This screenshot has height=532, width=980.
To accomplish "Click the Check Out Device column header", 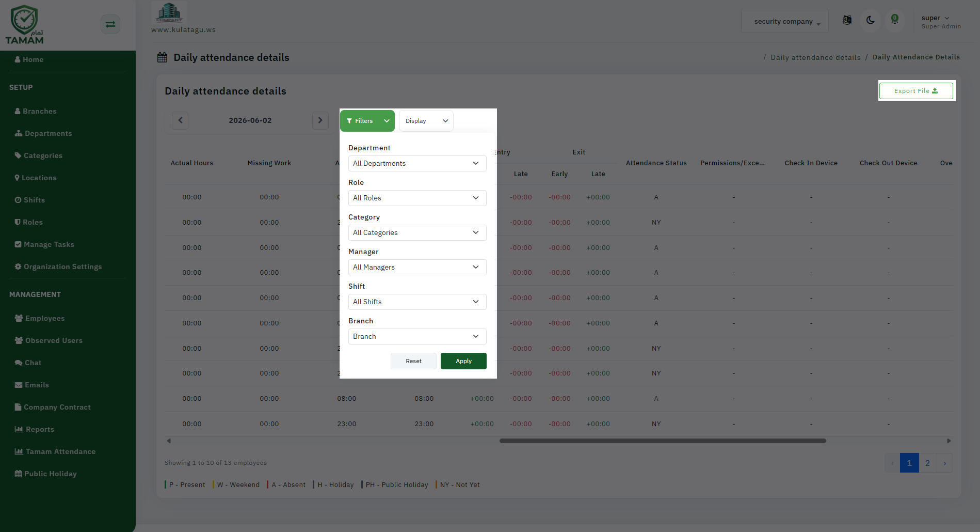I will [889, 163].
